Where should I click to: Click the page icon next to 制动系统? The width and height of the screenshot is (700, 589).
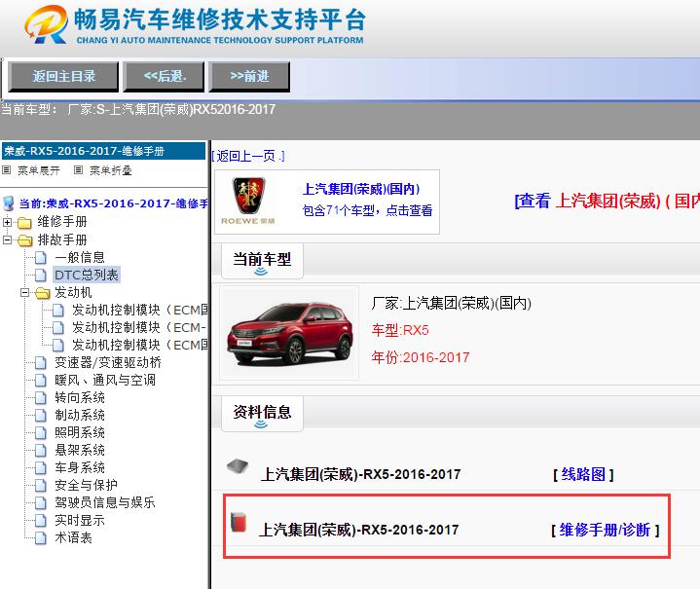click(41, 416)
